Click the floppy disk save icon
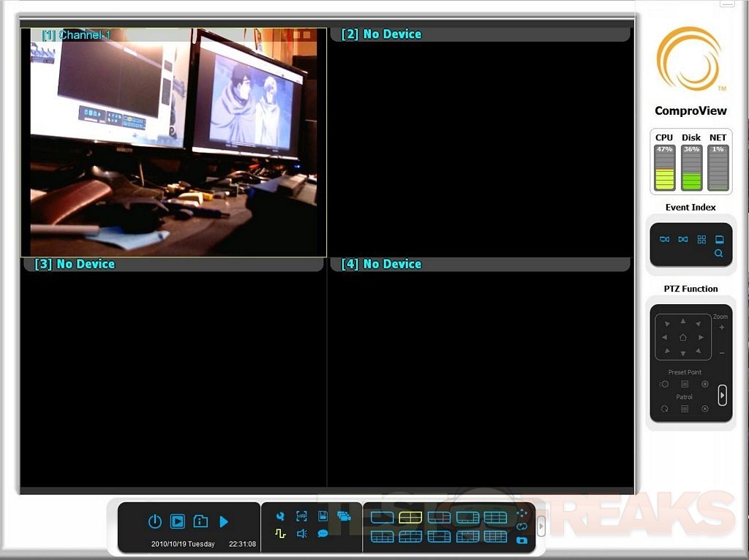749x560 pixels. (x=323, y=516)
